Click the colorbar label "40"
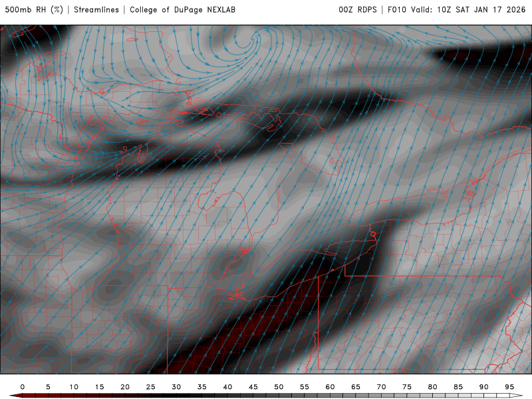 [x=227, y=387]
